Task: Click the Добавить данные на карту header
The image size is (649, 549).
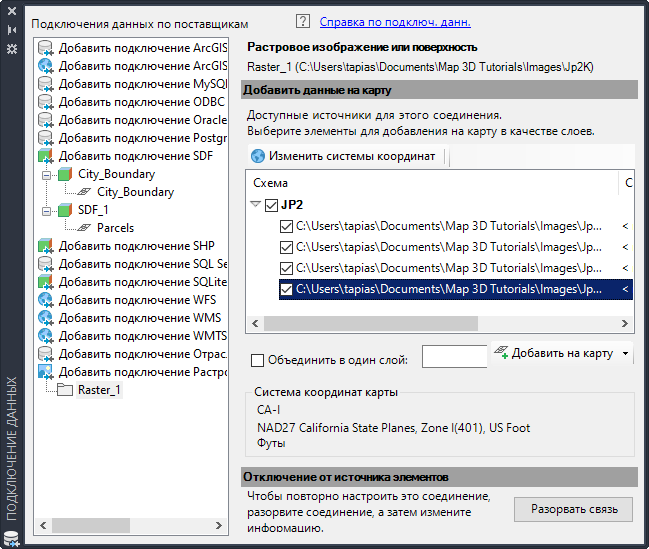Action: pos(439,90)
